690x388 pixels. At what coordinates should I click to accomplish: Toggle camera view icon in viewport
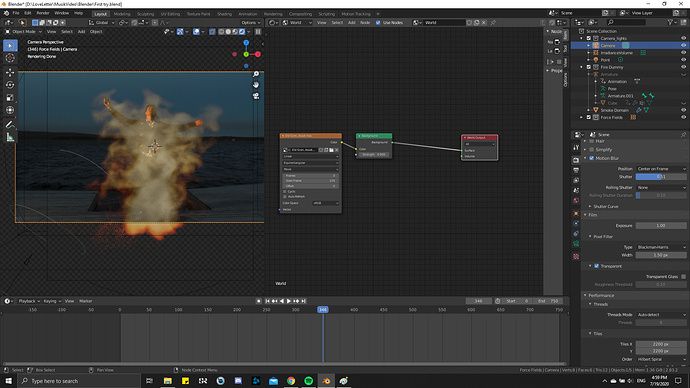pyautogui.click(x=256, y=96)
